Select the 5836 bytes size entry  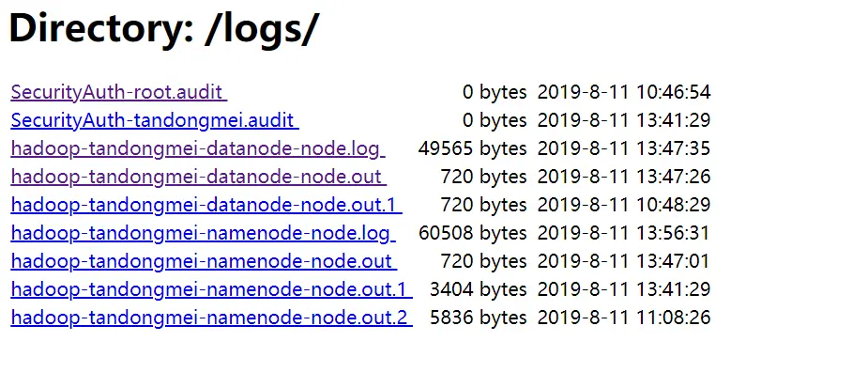pos(479,318)
